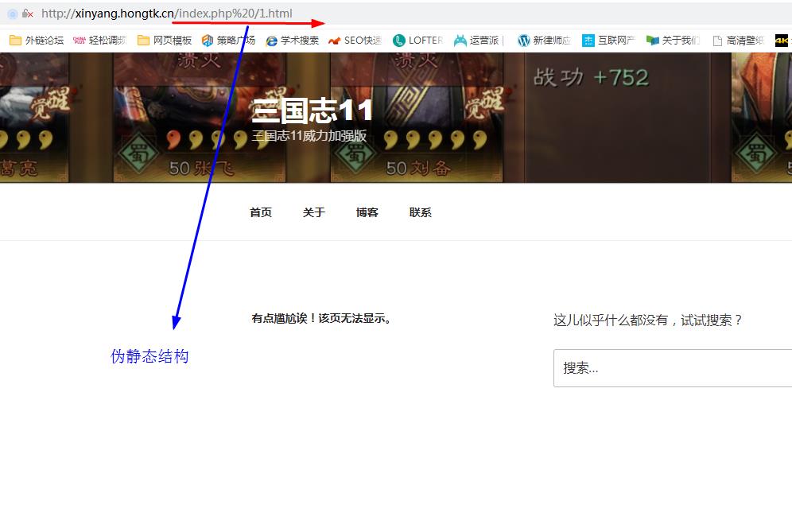Open the 首页 menu item

coord(261,212)
